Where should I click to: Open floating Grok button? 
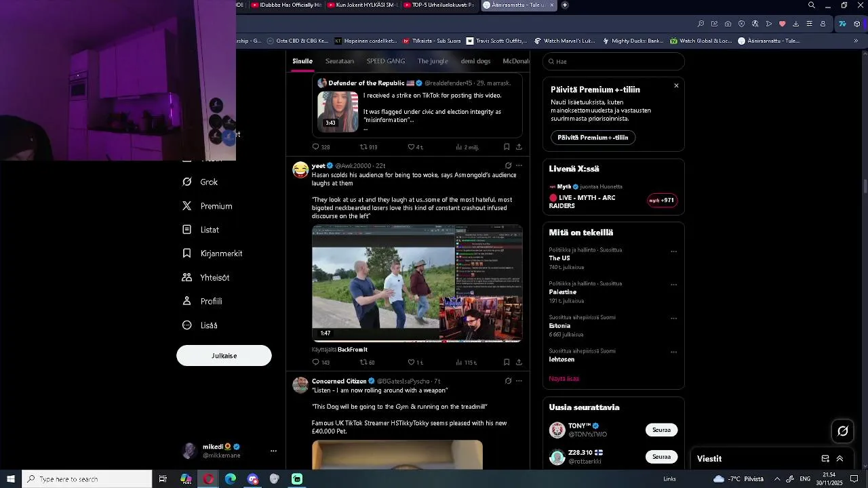tap(843, 431)
